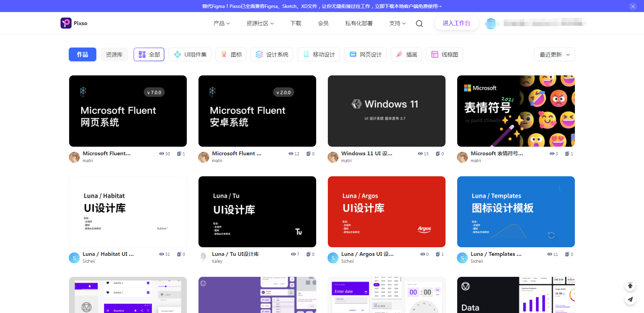Open Microsoft 表情符号 emoji thumbnail
This screenshot has height=313, width=644.
pyautogui.click(x=516, y=111)
